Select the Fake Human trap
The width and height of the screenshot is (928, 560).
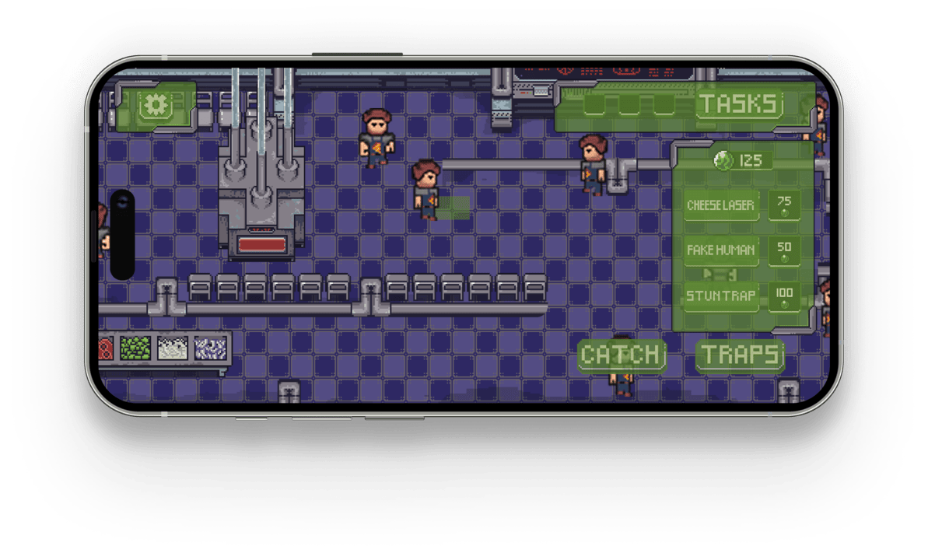721,250
